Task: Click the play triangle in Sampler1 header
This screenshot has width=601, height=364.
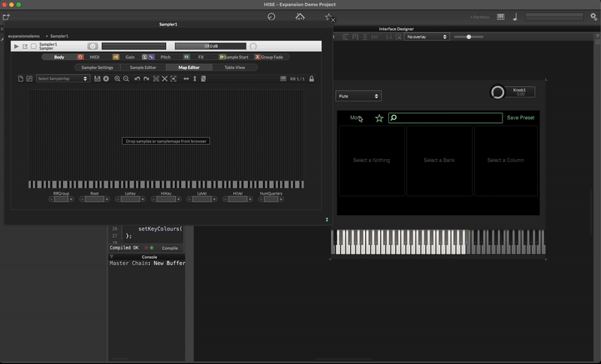Action: coord(16,47)
